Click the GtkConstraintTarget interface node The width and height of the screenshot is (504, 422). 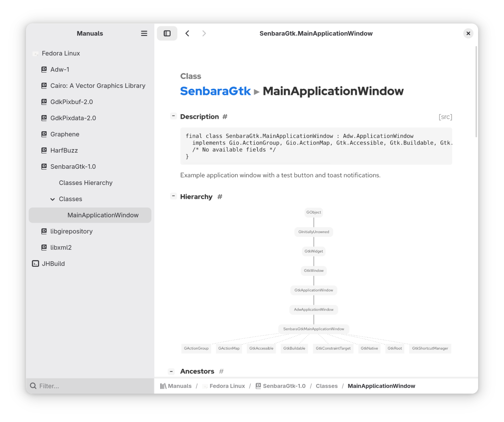click(x=333, y=348)
